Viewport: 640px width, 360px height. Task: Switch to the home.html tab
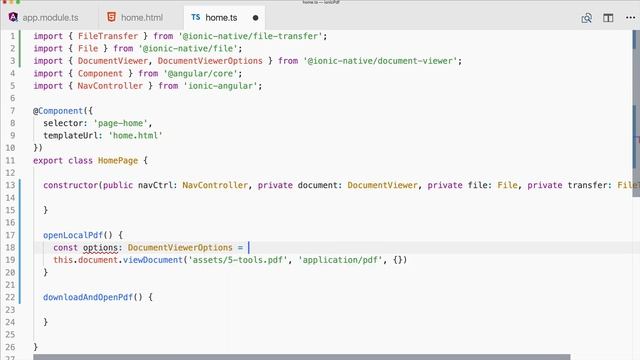point(141,18)
